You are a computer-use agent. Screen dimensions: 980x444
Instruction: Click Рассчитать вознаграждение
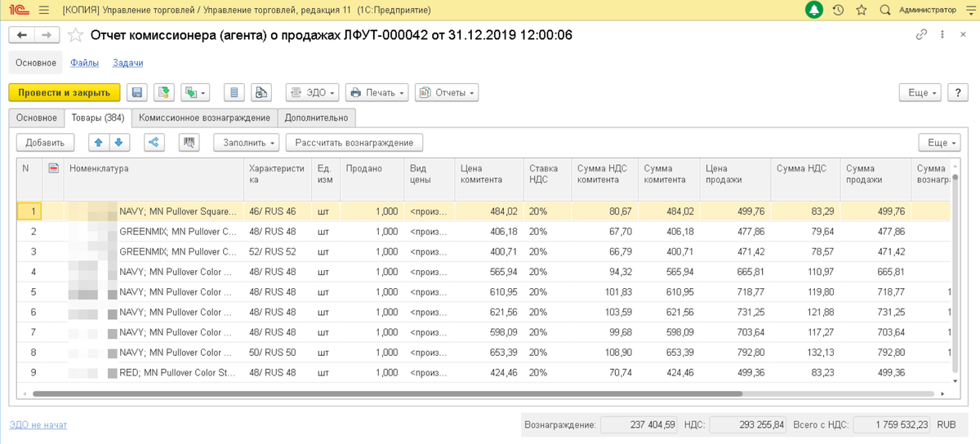(354, 142)
